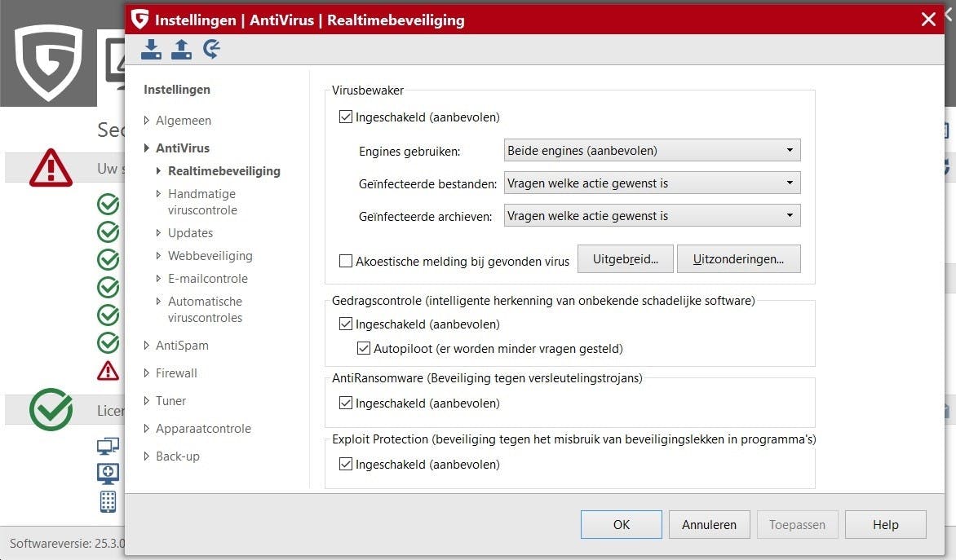Image resolution: width=956 pixels, height=560 pixels.
Task: Expand the Firewall tree section
Action: 176,373
